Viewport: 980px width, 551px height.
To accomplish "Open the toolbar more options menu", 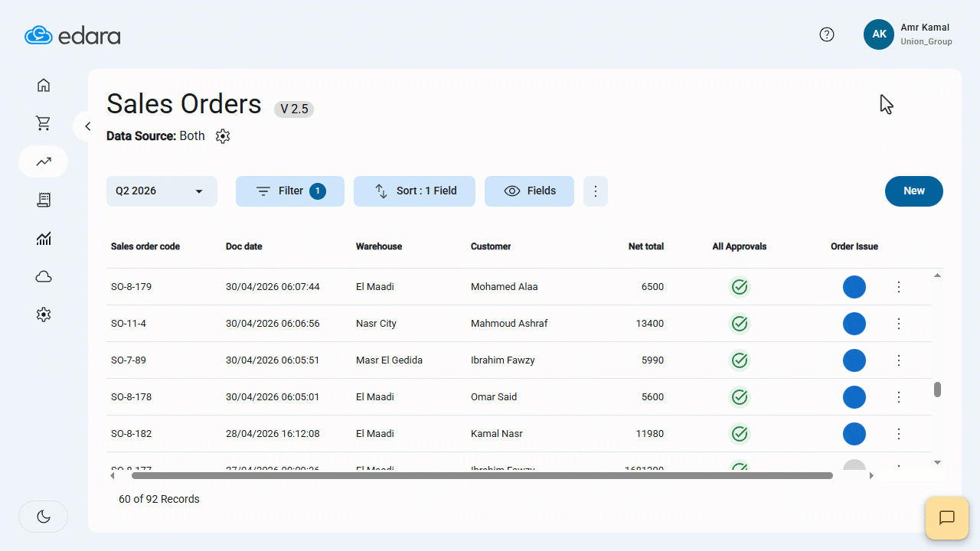I will (x=596, y=191).
